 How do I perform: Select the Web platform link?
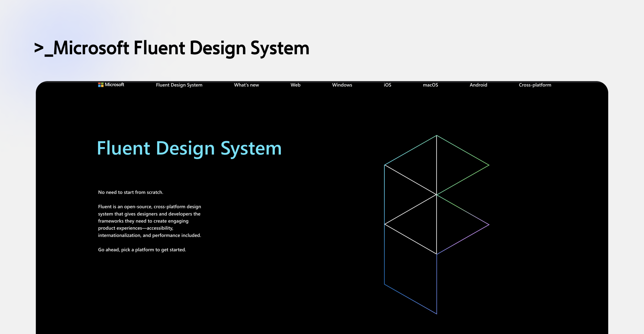[295, 85]
